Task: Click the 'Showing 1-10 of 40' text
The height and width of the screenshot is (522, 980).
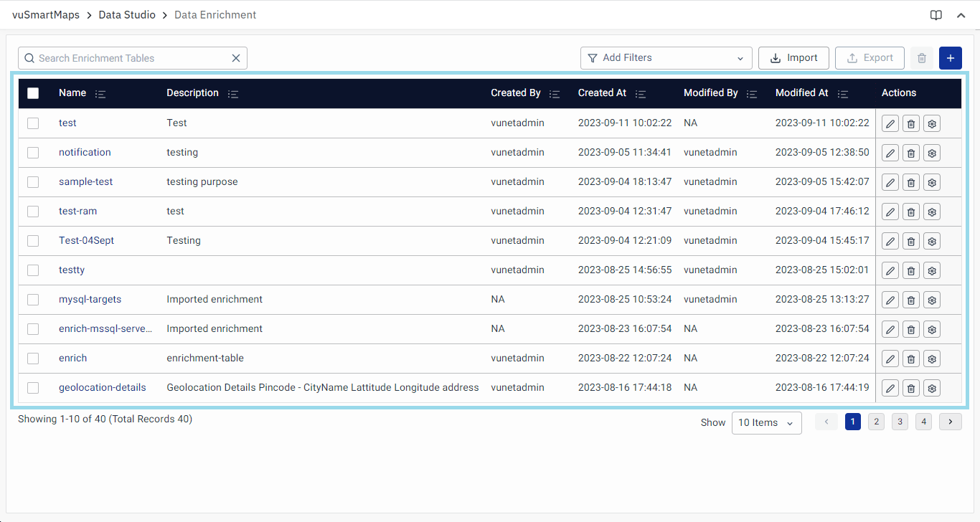Action: (105, 419)
